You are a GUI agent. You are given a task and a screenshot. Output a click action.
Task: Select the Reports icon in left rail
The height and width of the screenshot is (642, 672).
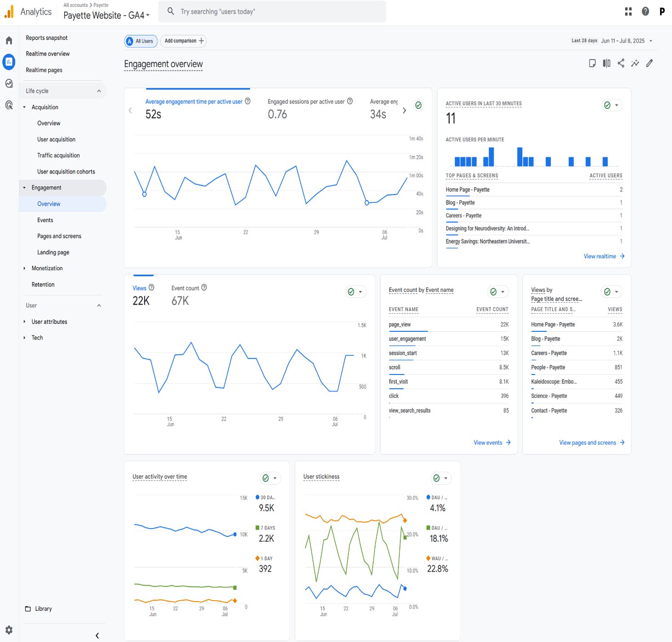tap(9, 62)
